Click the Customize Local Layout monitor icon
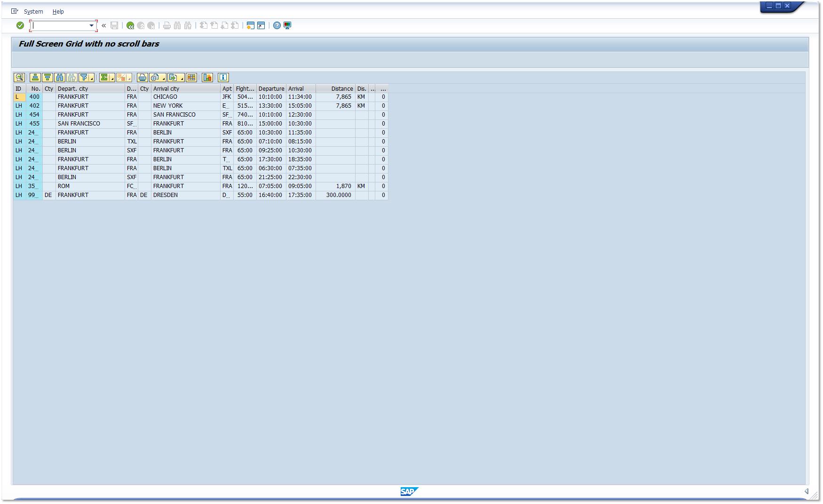This screenshot has width=823, height=504. tap(287, 25)
